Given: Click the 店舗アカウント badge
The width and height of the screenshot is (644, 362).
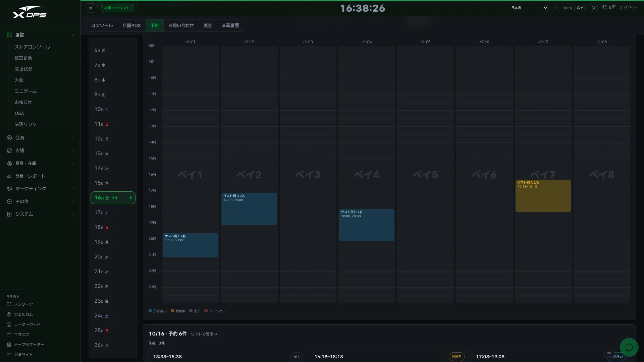Looking at the screenshot, I should [117, 8].
